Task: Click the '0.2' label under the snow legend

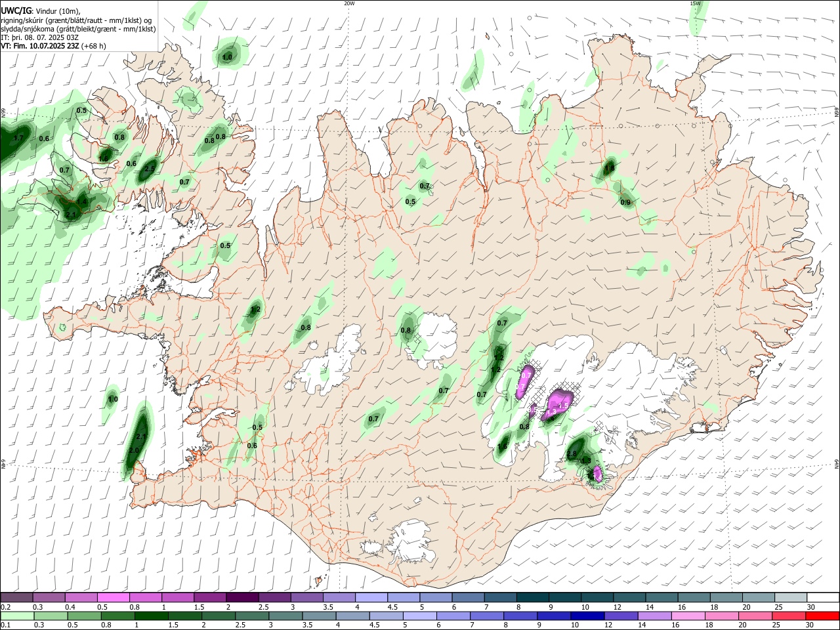Action: point(6,607)
